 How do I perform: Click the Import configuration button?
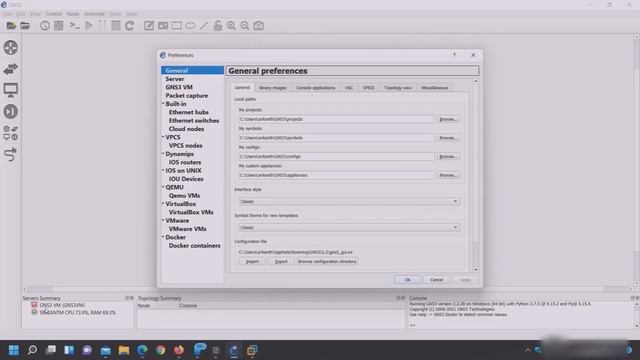click(252, 262)
